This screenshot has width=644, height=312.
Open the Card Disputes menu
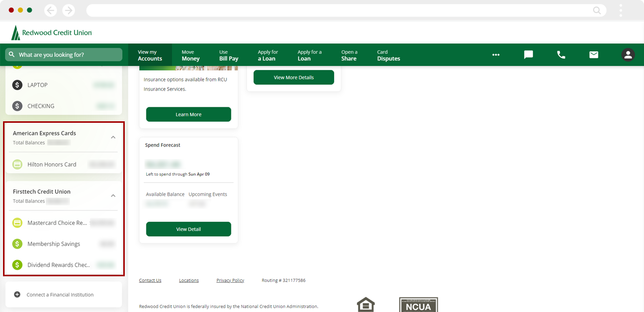[388, 55]
